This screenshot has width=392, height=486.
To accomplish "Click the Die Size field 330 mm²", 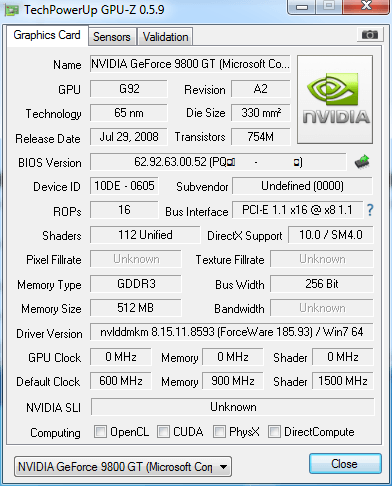I will pyautogui.click(x=260, y=113).
